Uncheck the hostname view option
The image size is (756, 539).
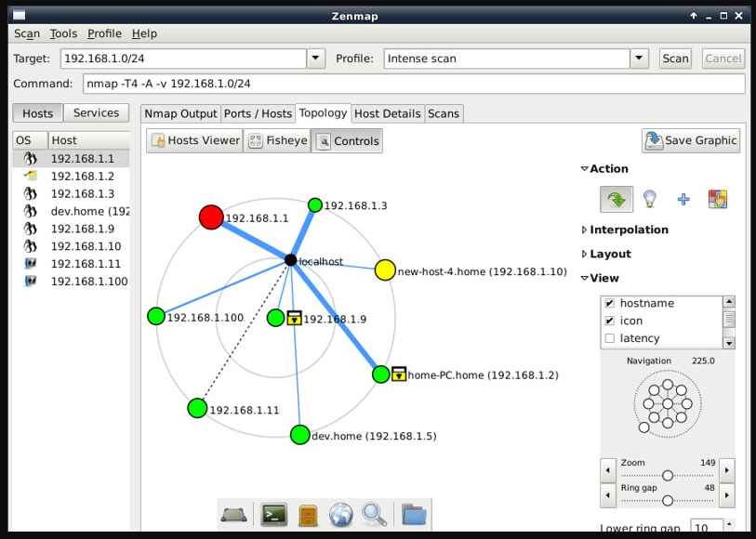pos(610,303)
